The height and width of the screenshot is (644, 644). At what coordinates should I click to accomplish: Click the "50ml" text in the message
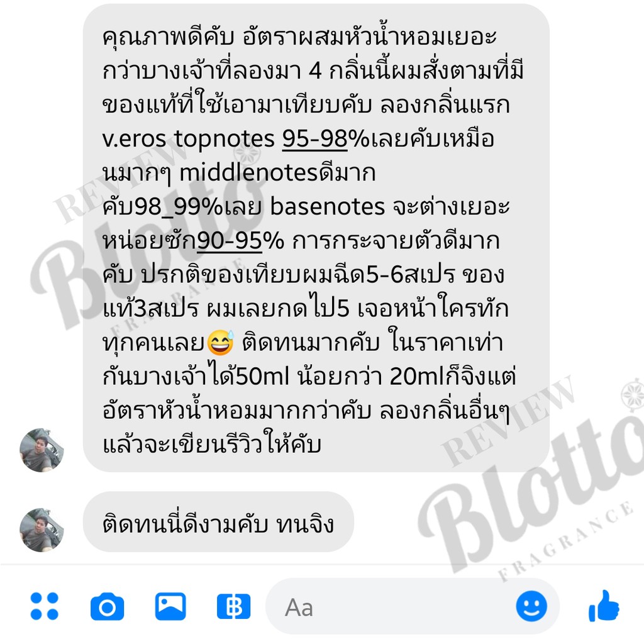(263, 376)
